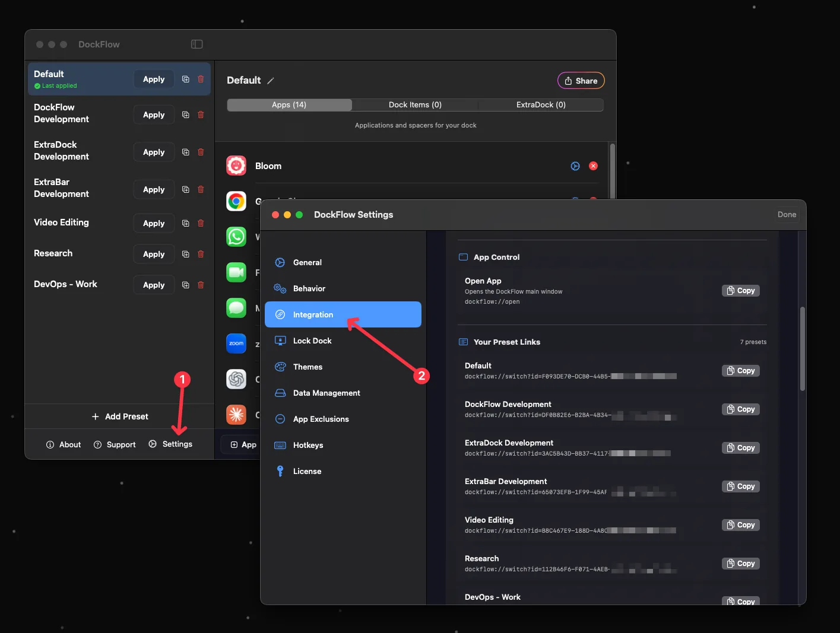This screenshot has width=840, height=633.
Task: Duplicate the ExtraDock Development preset
Action: click(186, 152)
